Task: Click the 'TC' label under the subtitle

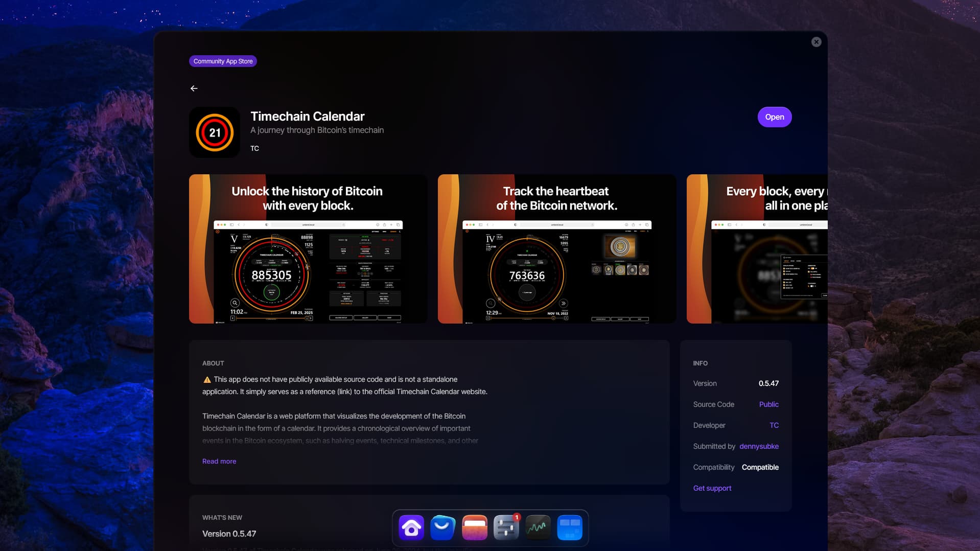Action: (x=254, y=149)
